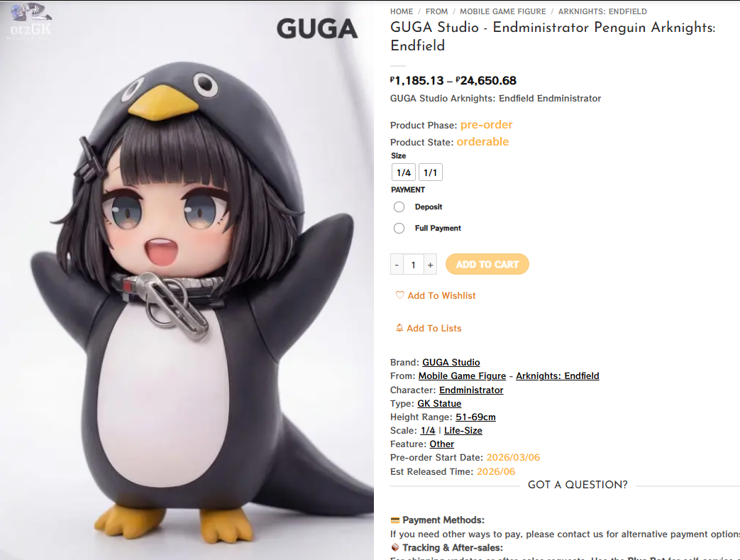Click the ADD TO CART button
This screenshot has height=560, width=740.
(487, 265)
